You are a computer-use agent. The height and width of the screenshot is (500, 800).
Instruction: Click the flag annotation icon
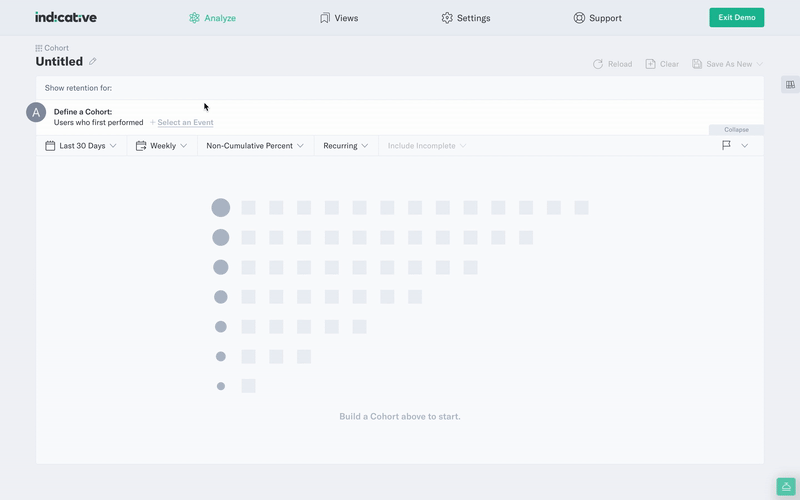pyautogui.click(x=726, y=145)
